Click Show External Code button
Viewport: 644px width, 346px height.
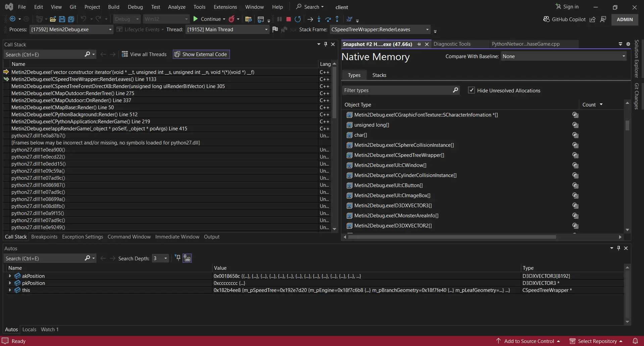201,54
